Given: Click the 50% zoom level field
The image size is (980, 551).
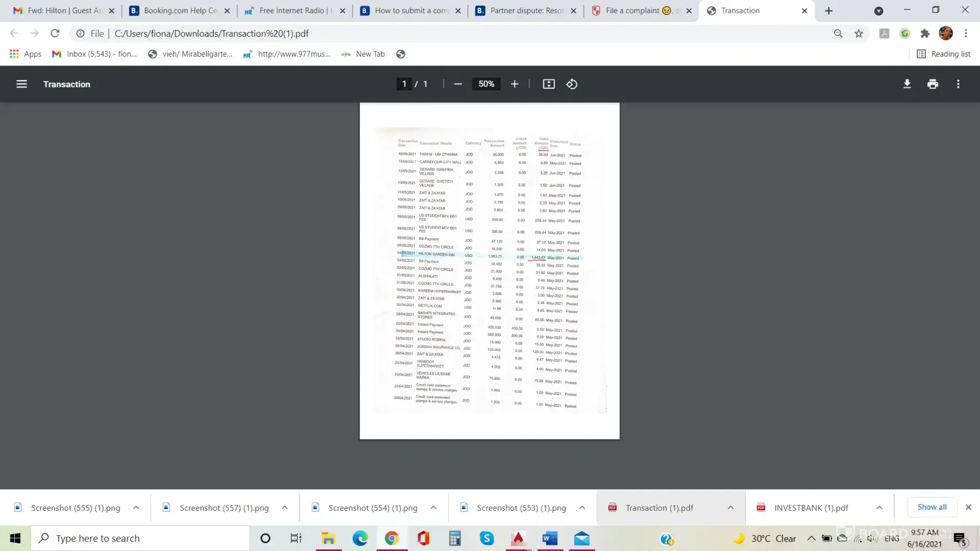Looking at the screenshot, I should click(x=486, y=84).
